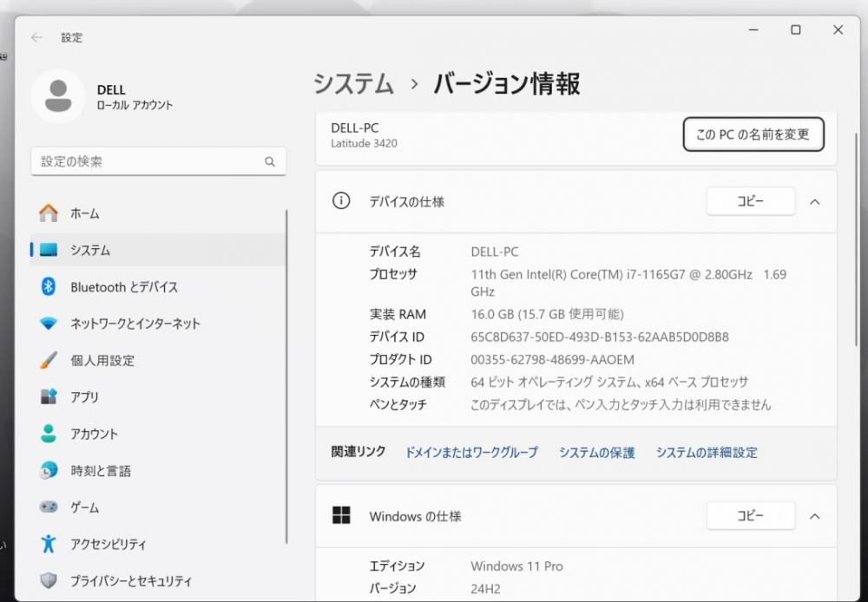Open Bluetooth とデバイス settings
The height and width of the screenshot is (602, 868).
(x=158, y=286)
